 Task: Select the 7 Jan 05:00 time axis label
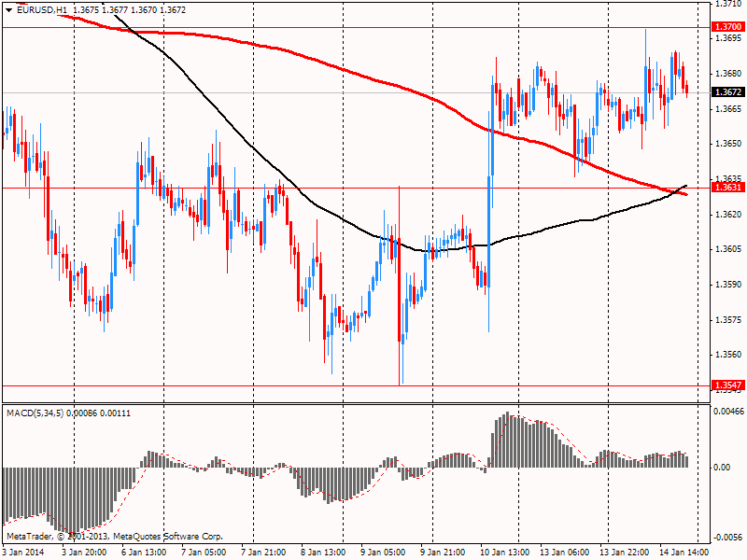click(204, 552)
